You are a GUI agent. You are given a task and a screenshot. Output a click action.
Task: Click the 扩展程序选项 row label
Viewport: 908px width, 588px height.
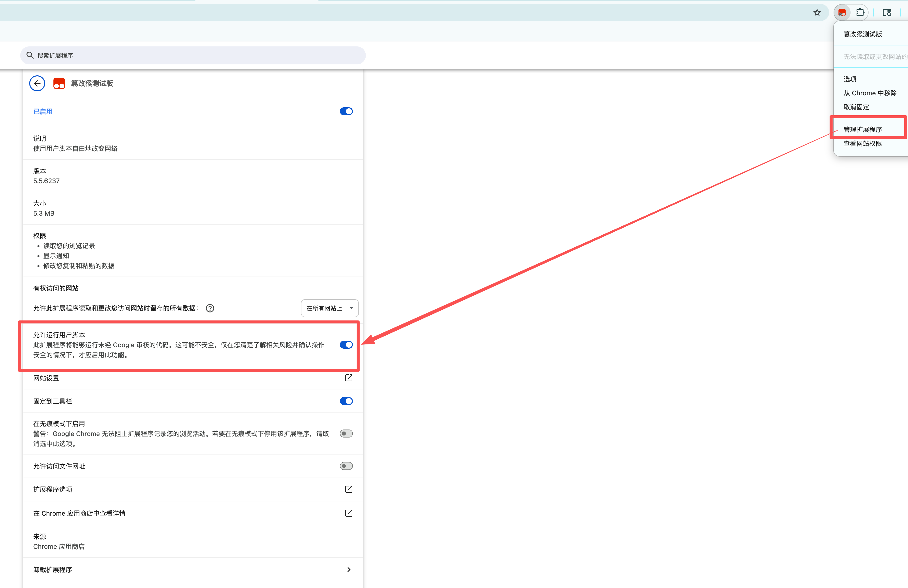tap(53, 490)
